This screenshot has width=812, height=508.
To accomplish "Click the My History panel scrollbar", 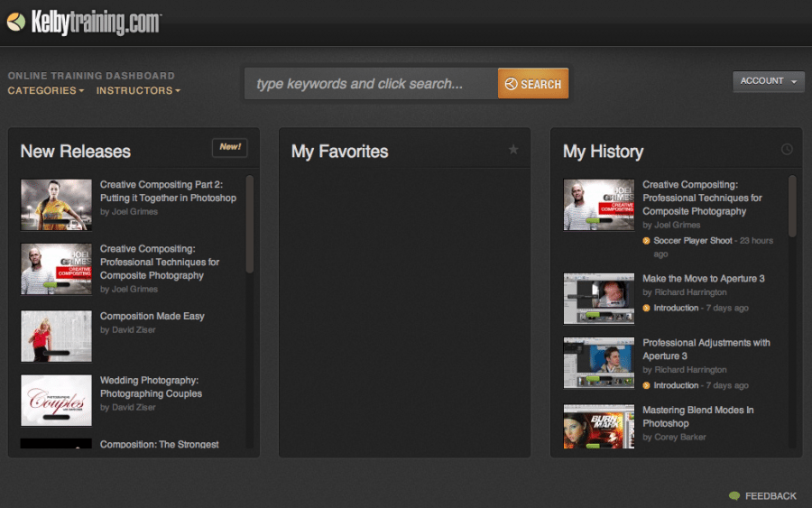I will coord(792,206).
